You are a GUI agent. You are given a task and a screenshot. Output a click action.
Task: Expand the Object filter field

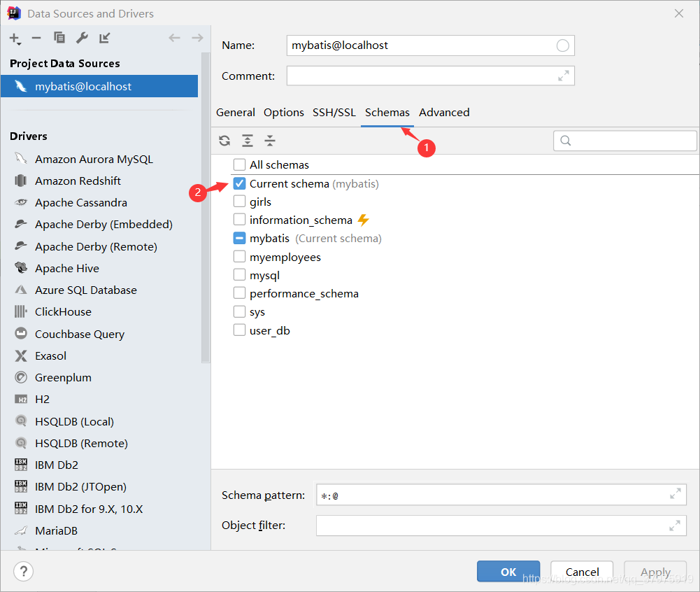click(x=675, y=526)
